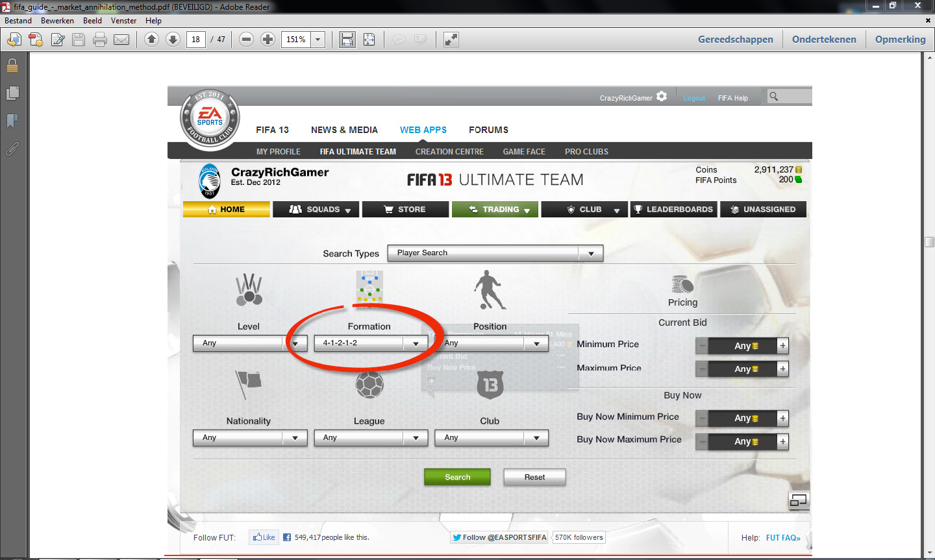
Task: Open the Gereedschappen pane
Action: [736, 40]
